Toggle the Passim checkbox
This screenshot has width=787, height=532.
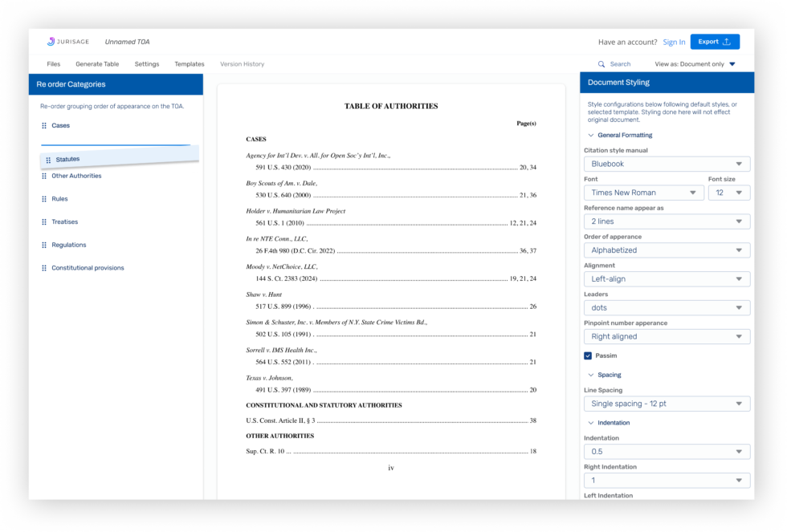588,355
